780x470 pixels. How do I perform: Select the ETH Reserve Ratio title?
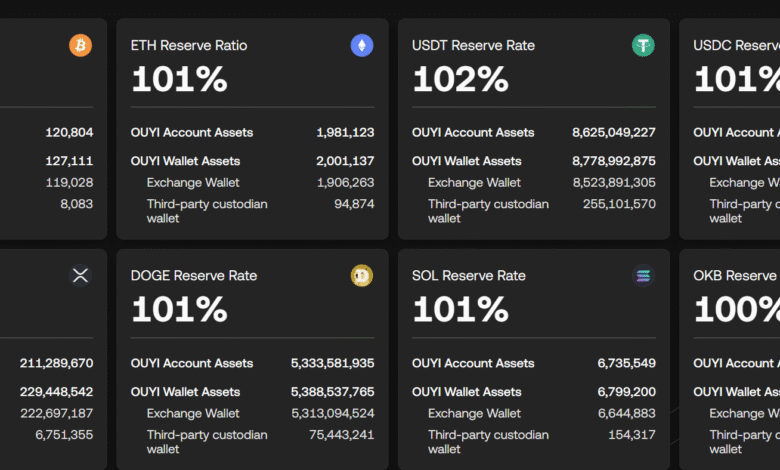coord(189,45)
